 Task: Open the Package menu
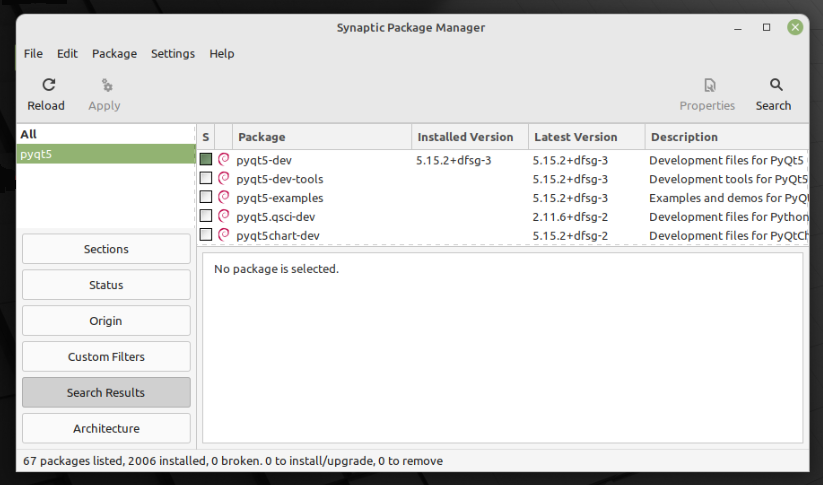coord(114,54)
